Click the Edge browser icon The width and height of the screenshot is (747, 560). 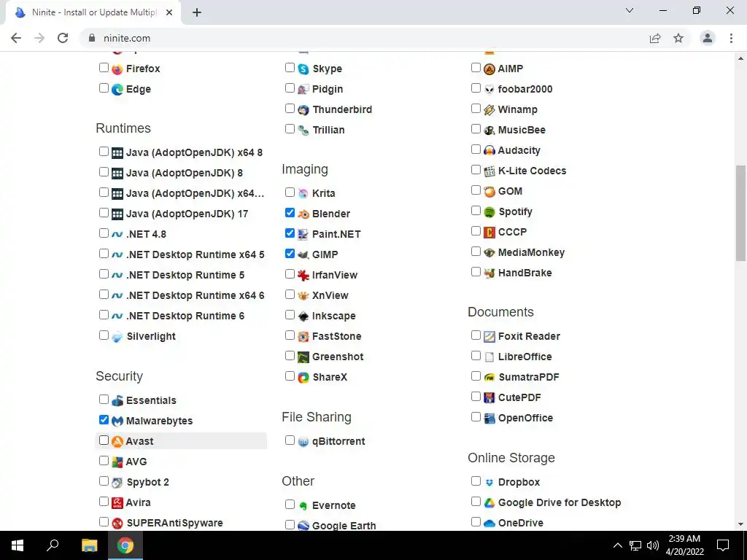(x=117, y=90)
